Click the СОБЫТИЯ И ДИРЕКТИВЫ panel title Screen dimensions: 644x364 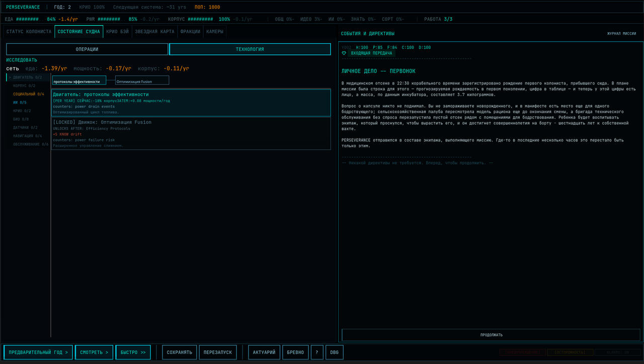(368, 34)
